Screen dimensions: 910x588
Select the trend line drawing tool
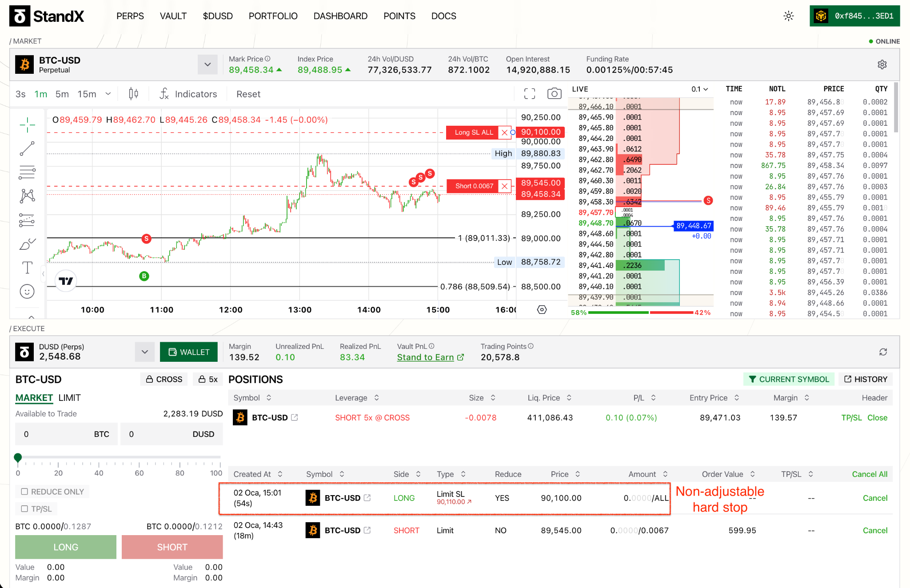pos(27,149)
